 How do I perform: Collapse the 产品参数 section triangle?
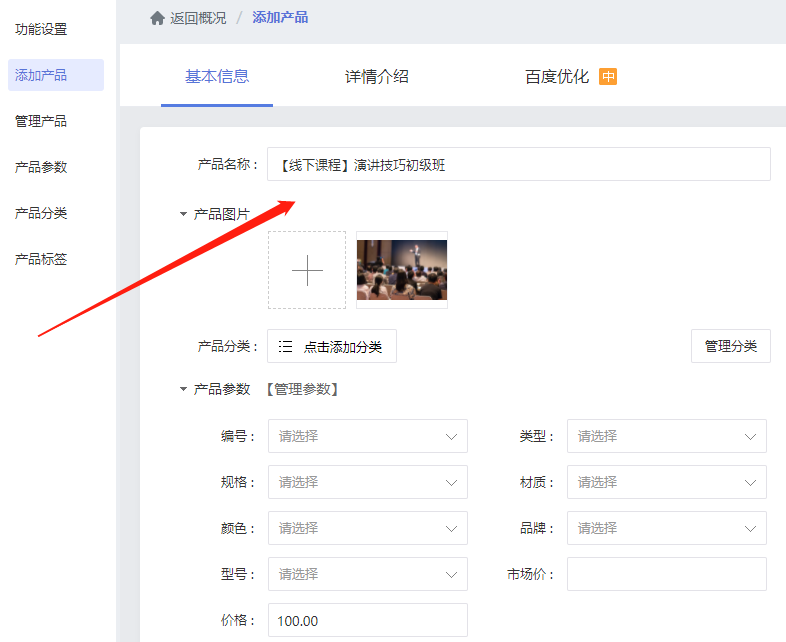(x=183, y=389)
